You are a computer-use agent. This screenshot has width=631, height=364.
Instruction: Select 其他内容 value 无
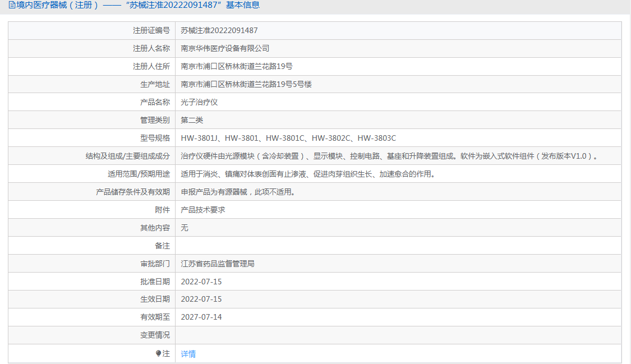[185, 228]
